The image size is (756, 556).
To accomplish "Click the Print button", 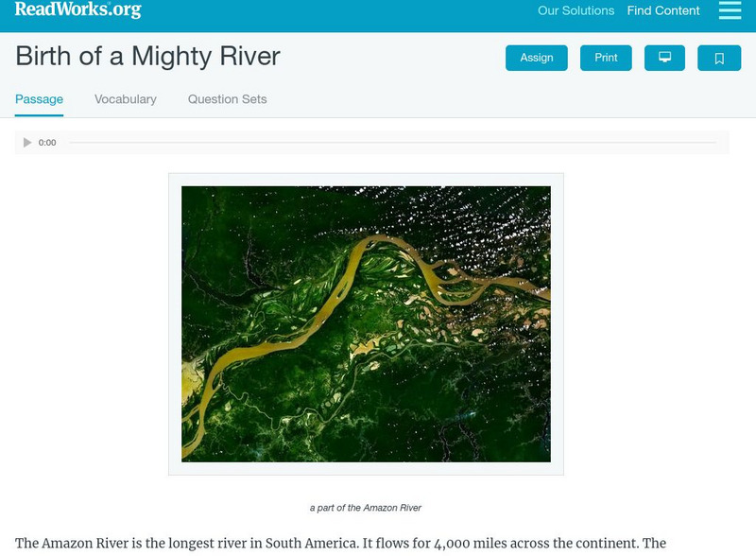I will 606,58.
